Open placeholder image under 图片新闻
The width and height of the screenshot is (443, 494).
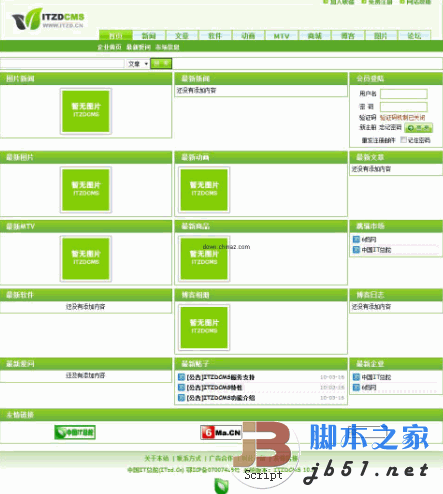[86, 111]
